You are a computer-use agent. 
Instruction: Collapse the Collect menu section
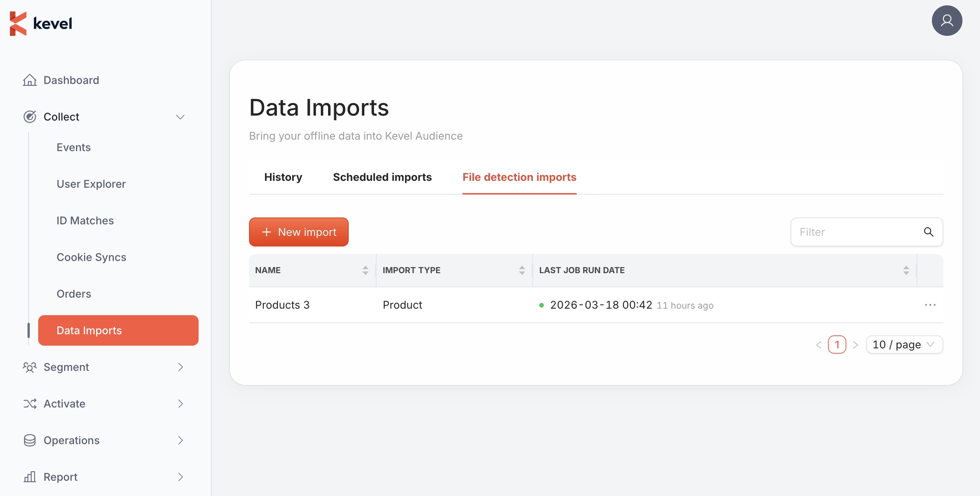pos(180,117)
